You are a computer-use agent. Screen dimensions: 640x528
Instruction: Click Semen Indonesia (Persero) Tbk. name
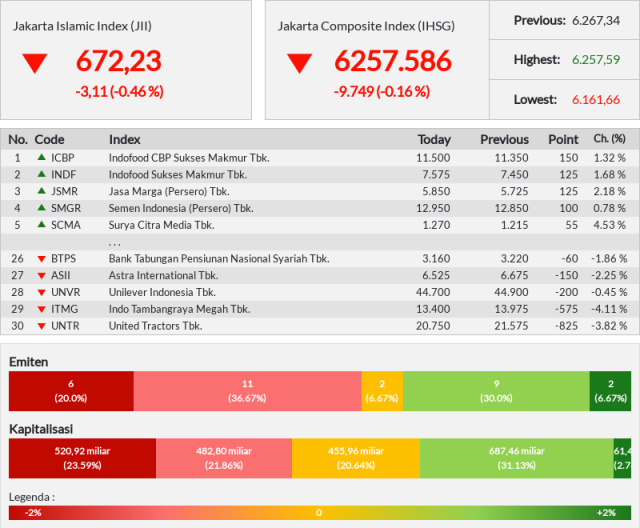click(181, 208)
